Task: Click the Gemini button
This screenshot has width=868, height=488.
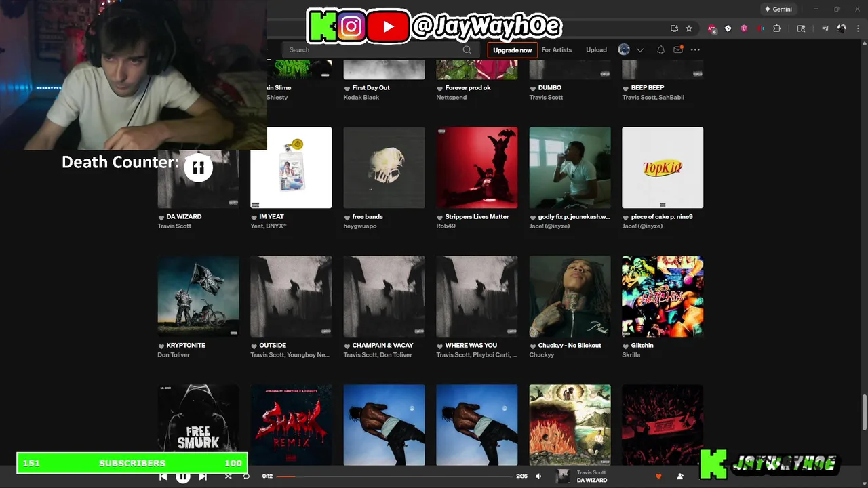Action: point(778,9)
